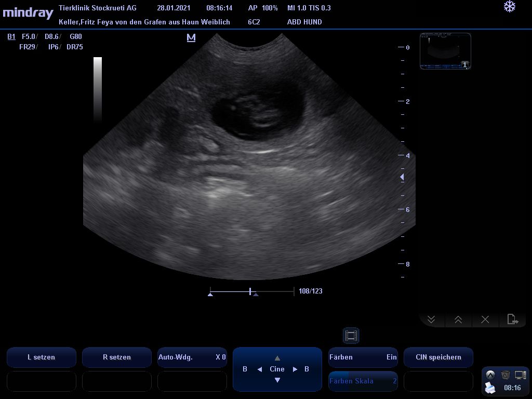Image resolution: width=532 pixels, height=399 pixels.
Task: Click the freeze snowflake icon
Action: tap(510, 7)
